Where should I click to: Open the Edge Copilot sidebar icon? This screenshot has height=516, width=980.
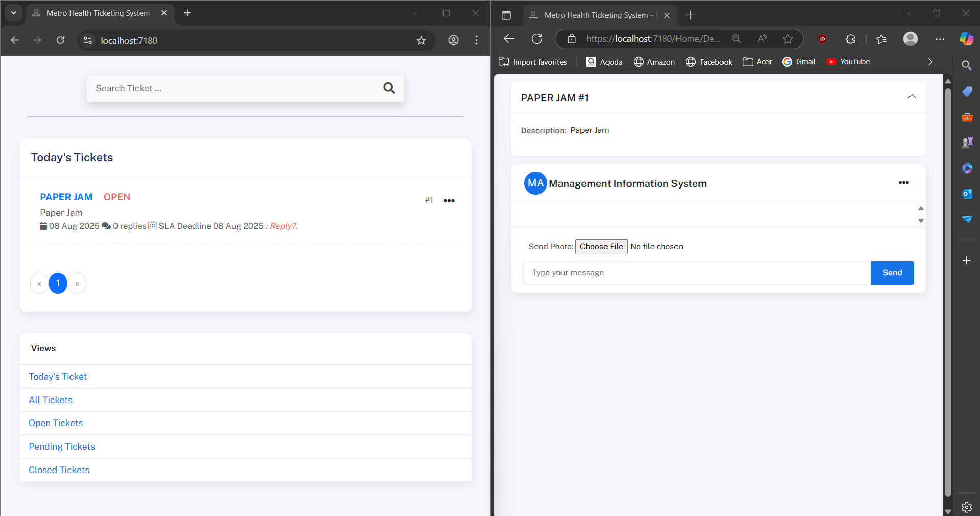(x=966, y=39)
